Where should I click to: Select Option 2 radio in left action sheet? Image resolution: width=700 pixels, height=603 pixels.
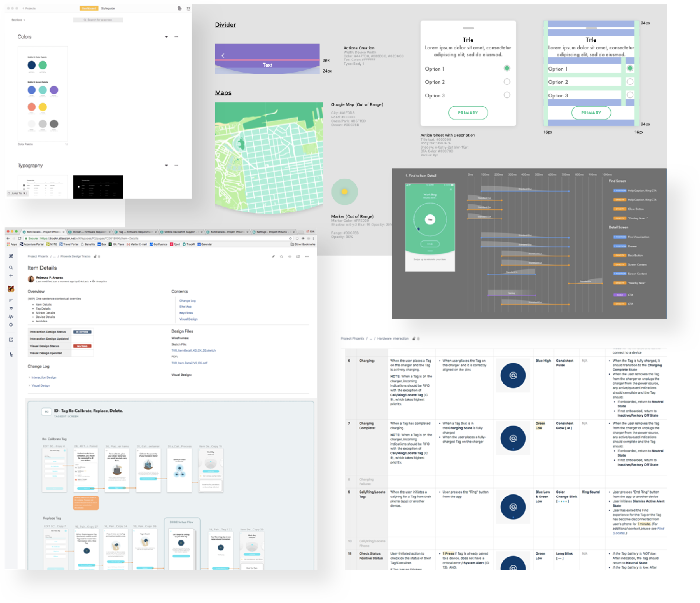coord(507,81)
